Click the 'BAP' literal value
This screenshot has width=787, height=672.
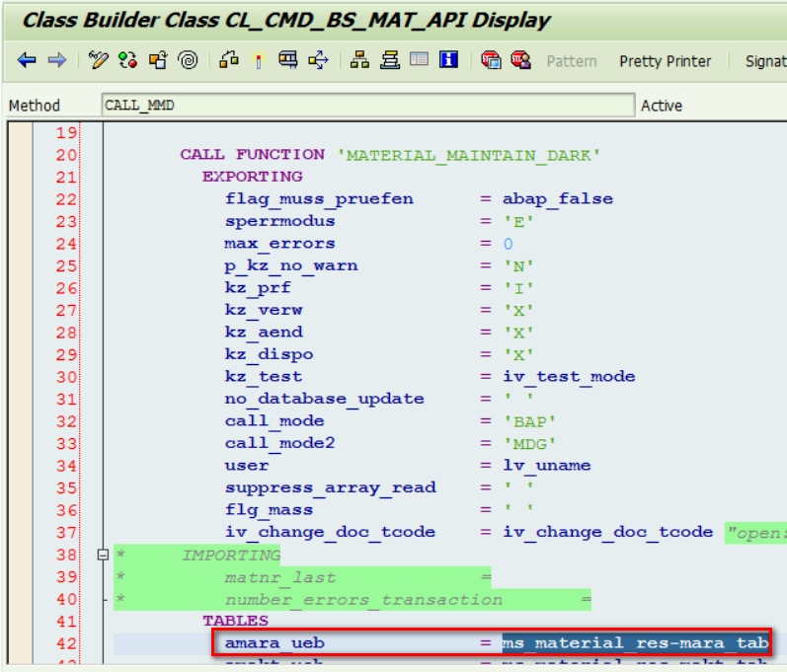tap(529, 421)
